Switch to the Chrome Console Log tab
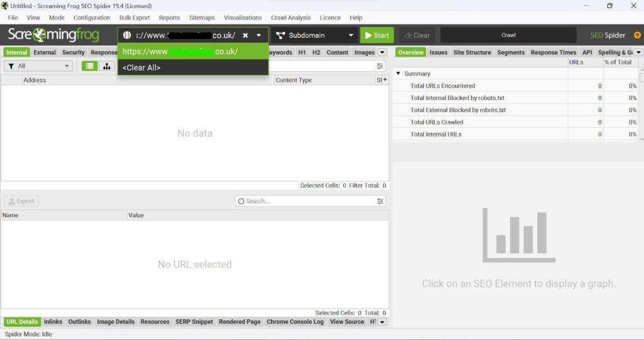The image size is (644, 340). (295, 322)
